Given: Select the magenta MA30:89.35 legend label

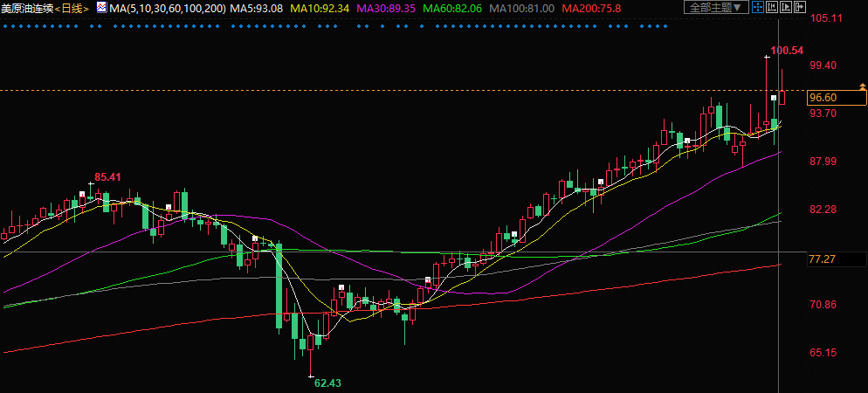Looking at the screenshot, I should [x=386, y=8].
